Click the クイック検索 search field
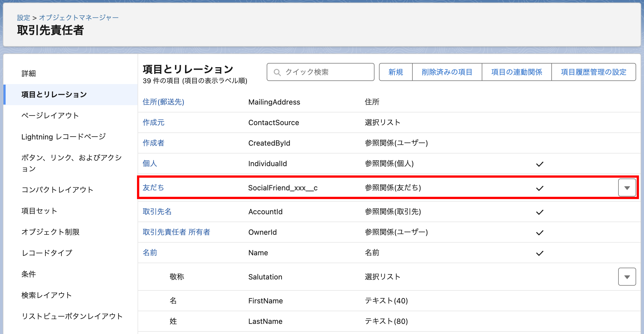The image size is (644, 334). coord(326,72)
